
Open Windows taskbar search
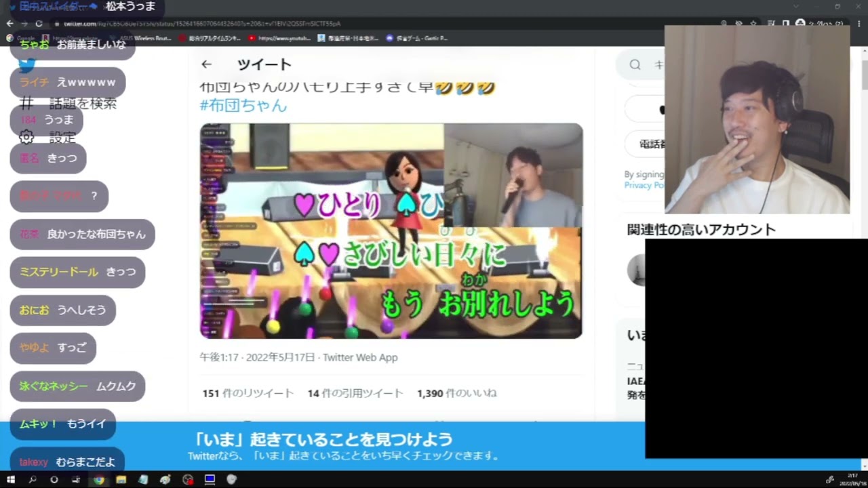coord(32,479)
